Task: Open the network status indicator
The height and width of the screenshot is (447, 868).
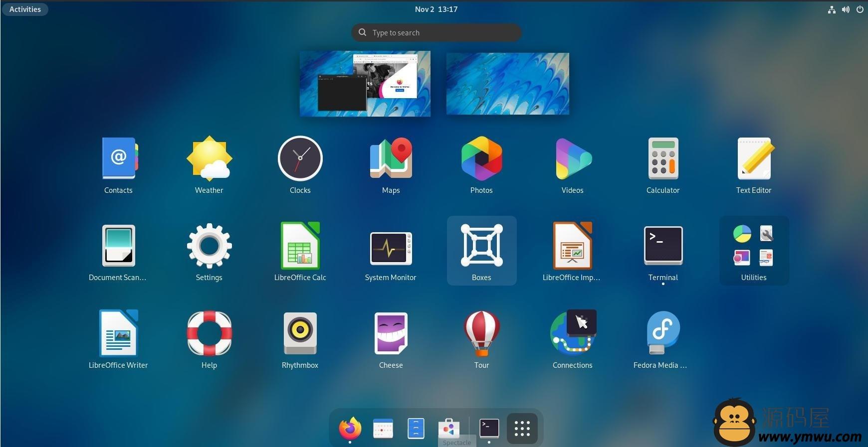Action: tap(832, 9)
